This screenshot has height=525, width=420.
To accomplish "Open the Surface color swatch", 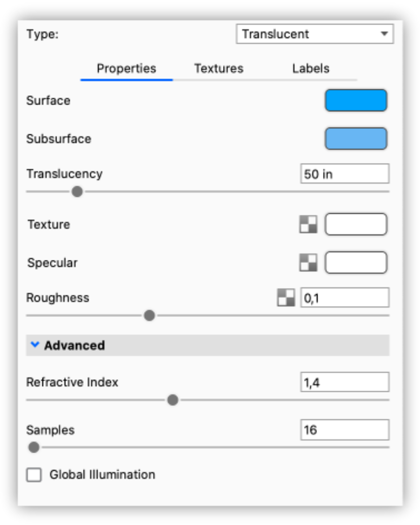I will click(x=355, y=100).
